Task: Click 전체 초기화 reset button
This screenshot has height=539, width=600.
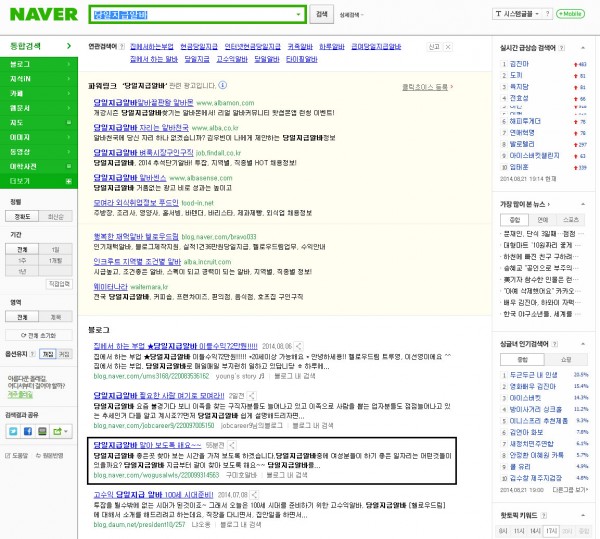Action: click(x=39, y=335)
